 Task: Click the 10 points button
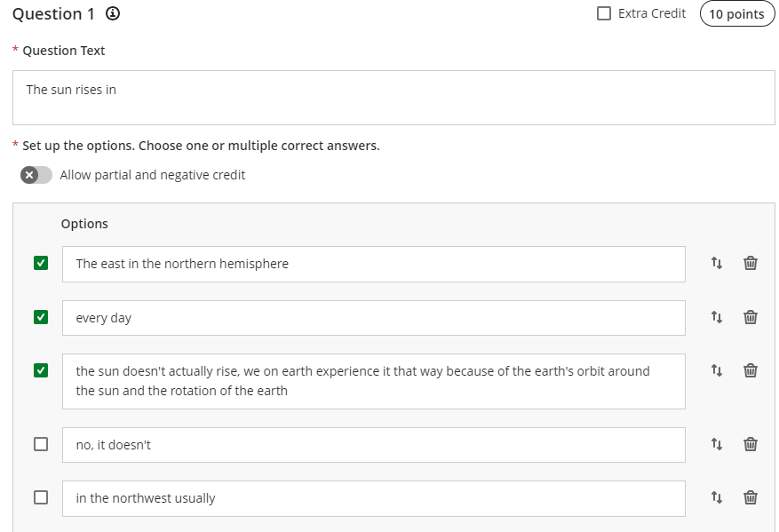tap(736, 14)
